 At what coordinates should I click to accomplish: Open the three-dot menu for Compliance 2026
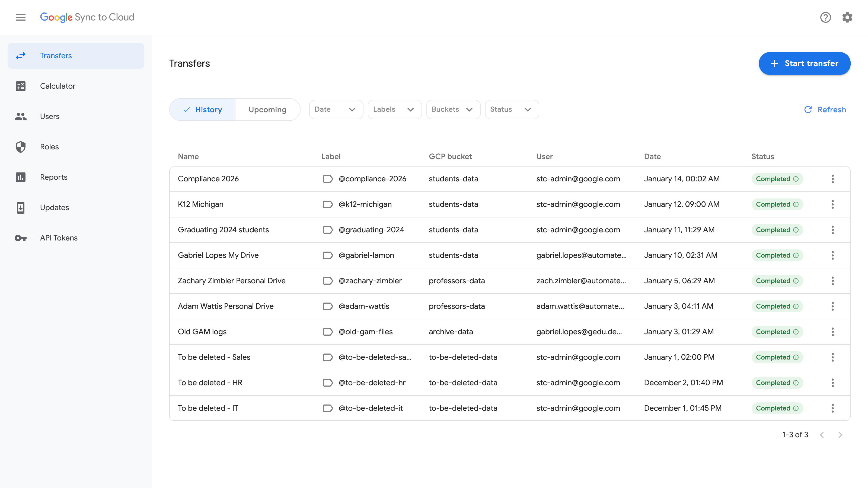pyautogui.click(x=833, y=179)
